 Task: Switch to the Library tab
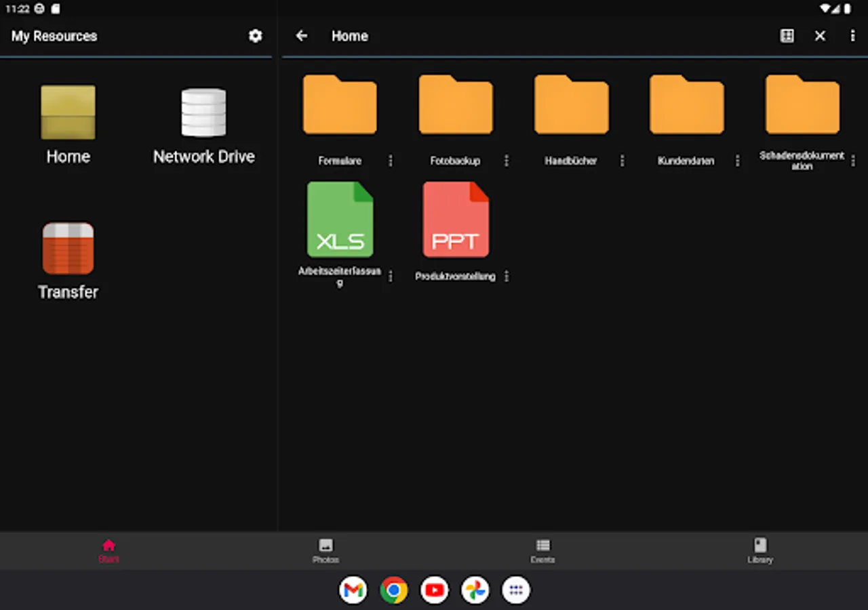(x=759, y=550)
